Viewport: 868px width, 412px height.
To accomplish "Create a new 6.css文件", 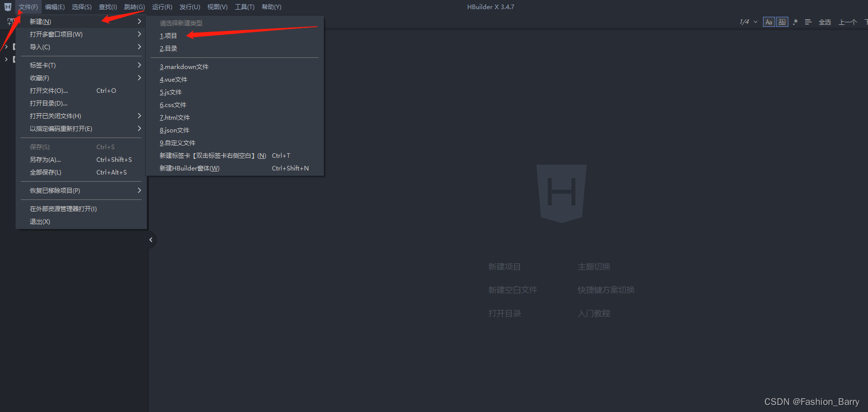I will coord(235,105).
